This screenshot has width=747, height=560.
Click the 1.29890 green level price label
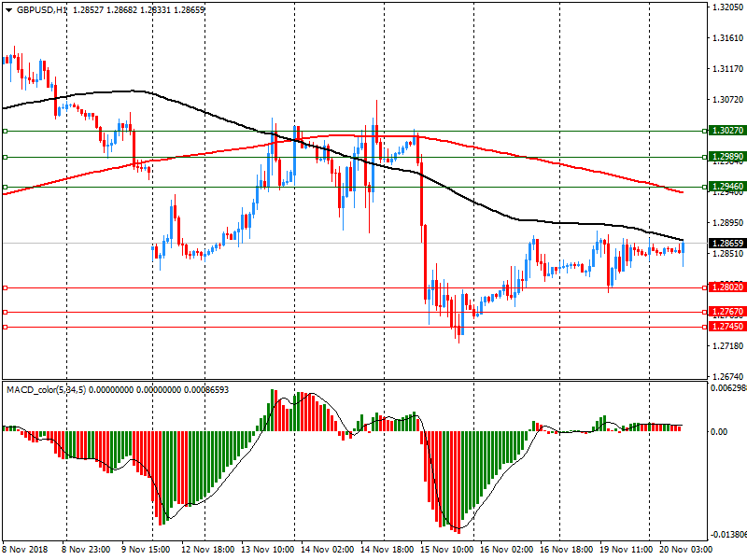pyautogui.click(x=727, y=157)
